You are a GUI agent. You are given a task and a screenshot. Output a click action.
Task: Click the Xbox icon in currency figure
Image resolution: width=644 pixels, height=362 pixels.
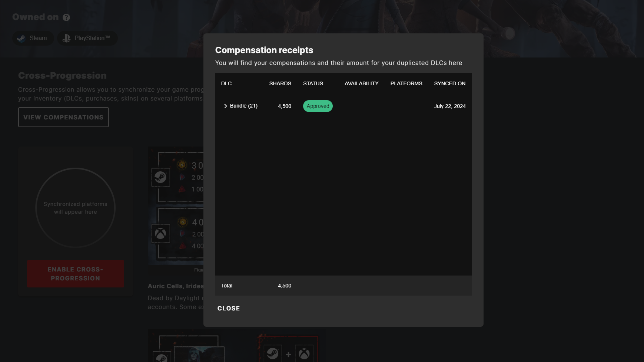[160, 234]
